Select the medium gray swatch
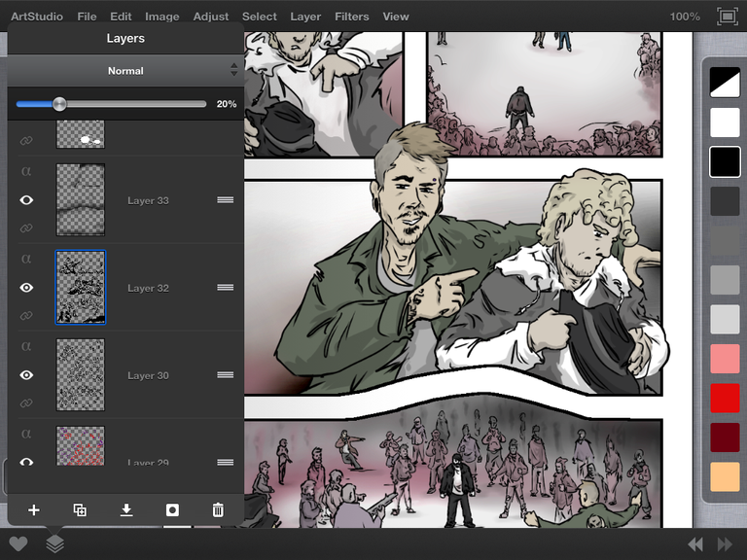Viewport: 747px width, 560px height. pos(725,280)
